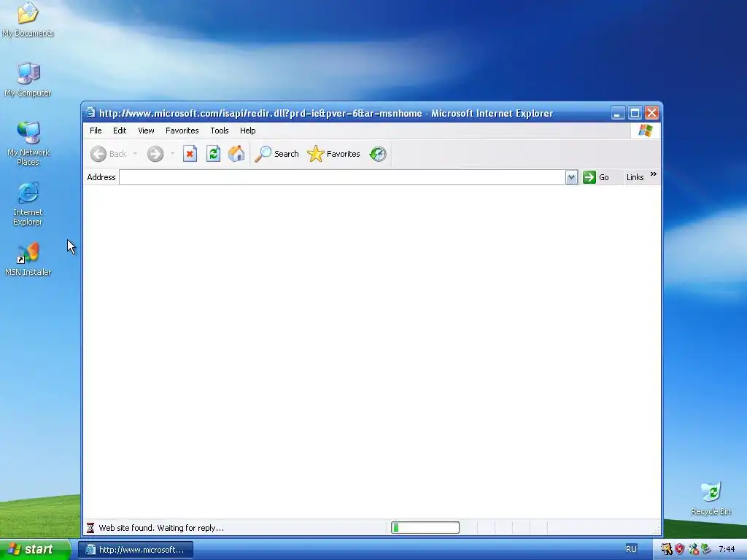Screen dimensions: 747x560
Task: Open the Favorites star pane in the toolbar
Action: point(333,154)
